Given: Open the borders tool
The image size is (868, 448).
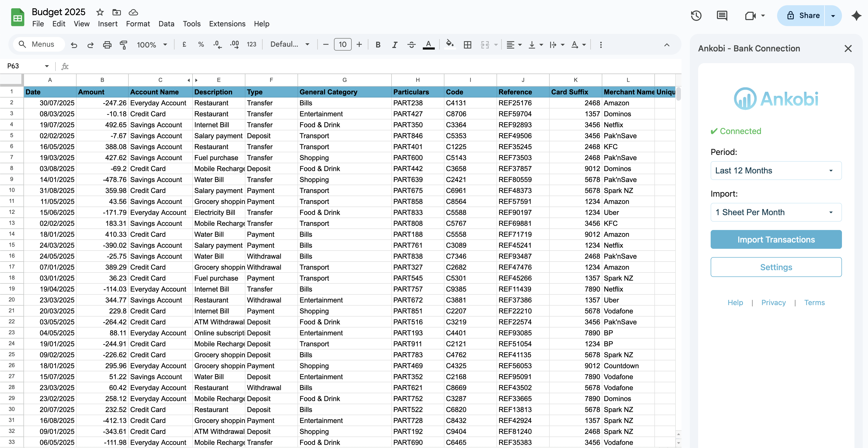Looking at the screenshot, I should click(x=467, y=45).
